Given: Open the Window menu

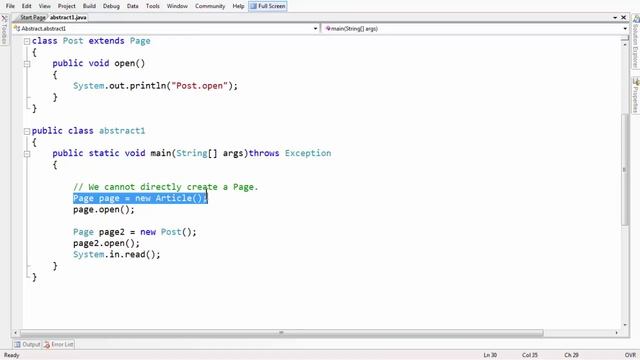Looking at the screenshot, I should [x=177, y=6].
